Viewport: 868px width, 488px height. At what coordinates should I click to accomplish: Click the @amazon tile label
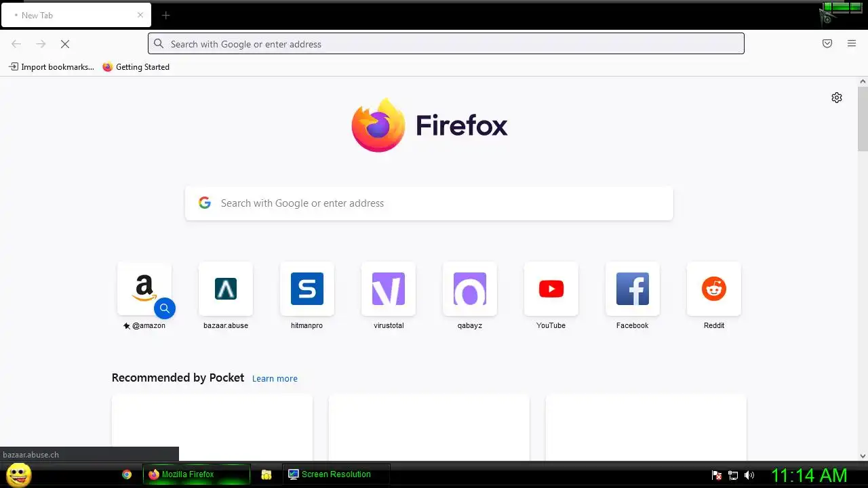(x=144, y=325)
